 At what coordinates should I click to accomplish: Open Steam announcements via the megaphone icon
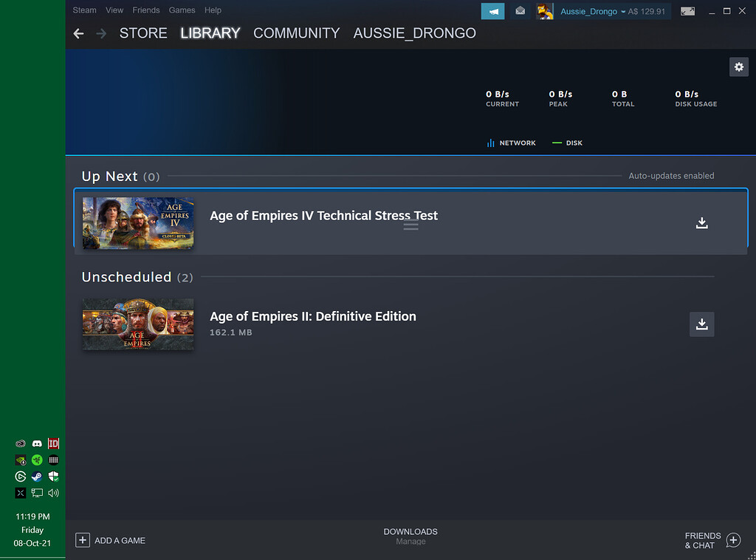492,11
